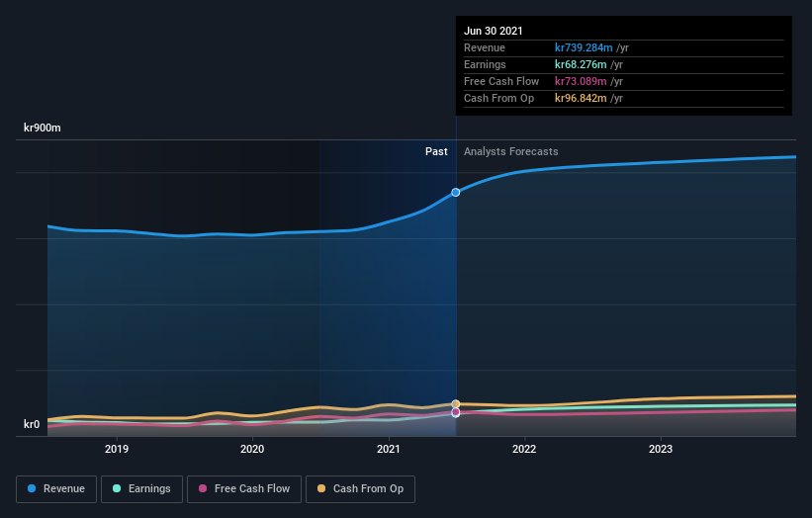Select the 2019 x-axis label
The height and width of the screenshot is (518, 812).
[x=117, y=449]
